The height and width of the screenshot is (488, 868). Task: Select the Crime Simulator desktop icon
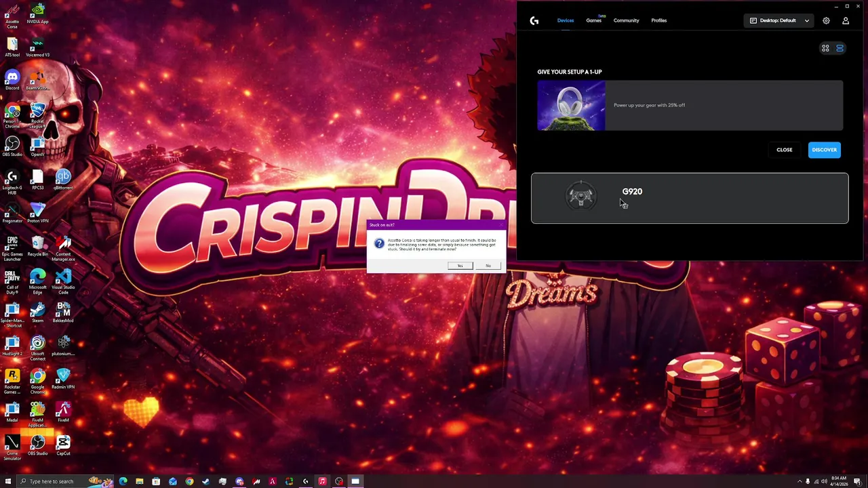[12, 448]
